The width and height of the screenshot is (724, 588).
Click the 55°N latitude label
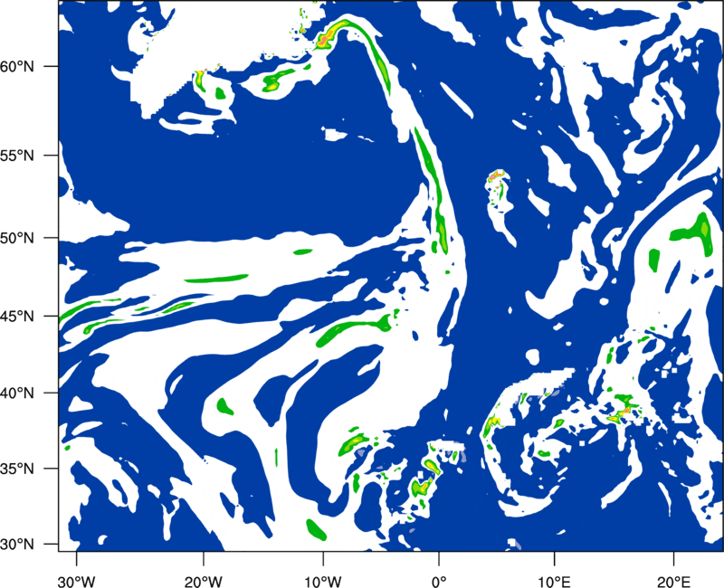click(x=17, y=156)
